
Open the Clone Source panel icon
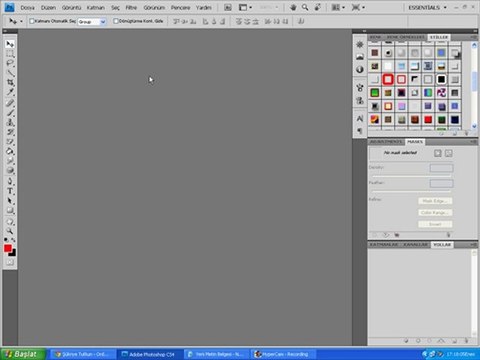[360, 100]
